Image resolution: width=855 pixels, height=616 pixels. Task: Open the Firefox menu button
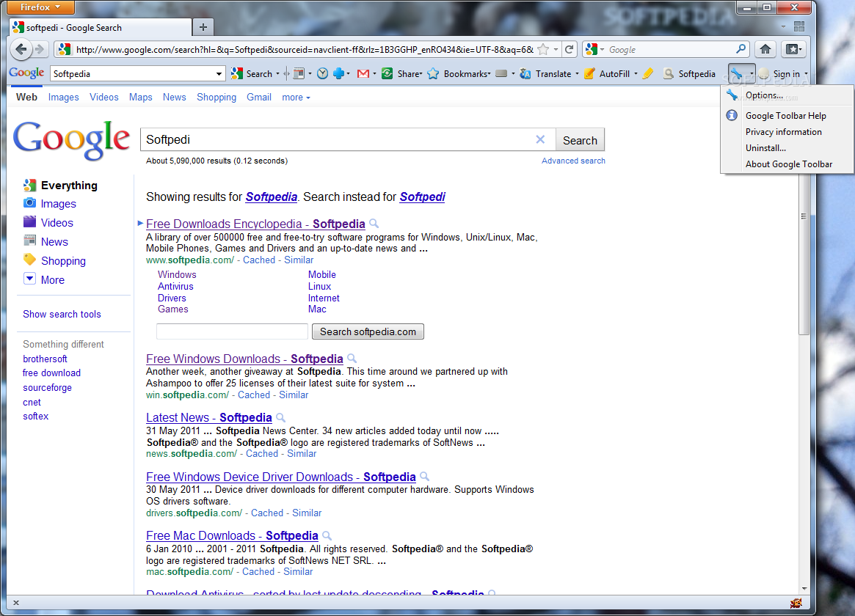click(x=40, y=7)
